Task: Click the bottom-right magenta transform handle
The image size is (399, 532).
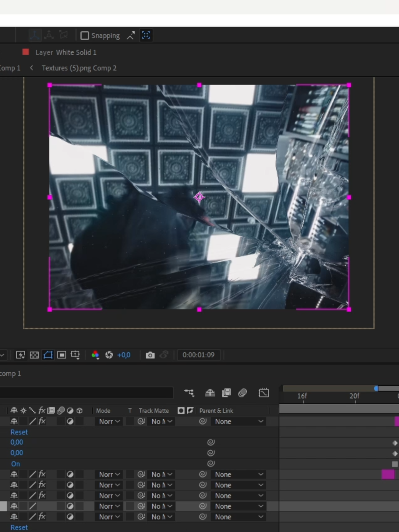Action: 349,309
